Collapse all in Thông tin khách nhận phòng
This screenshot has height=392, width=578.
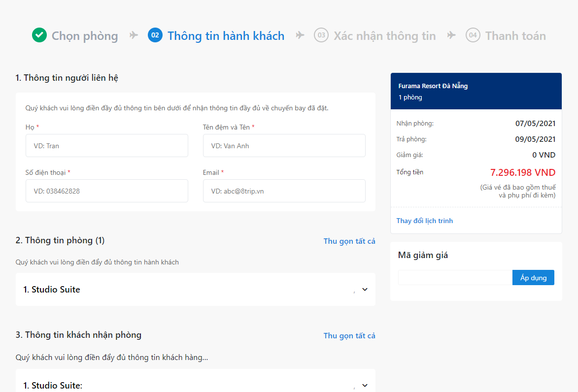pyautogui.click(x=349, y=336)
